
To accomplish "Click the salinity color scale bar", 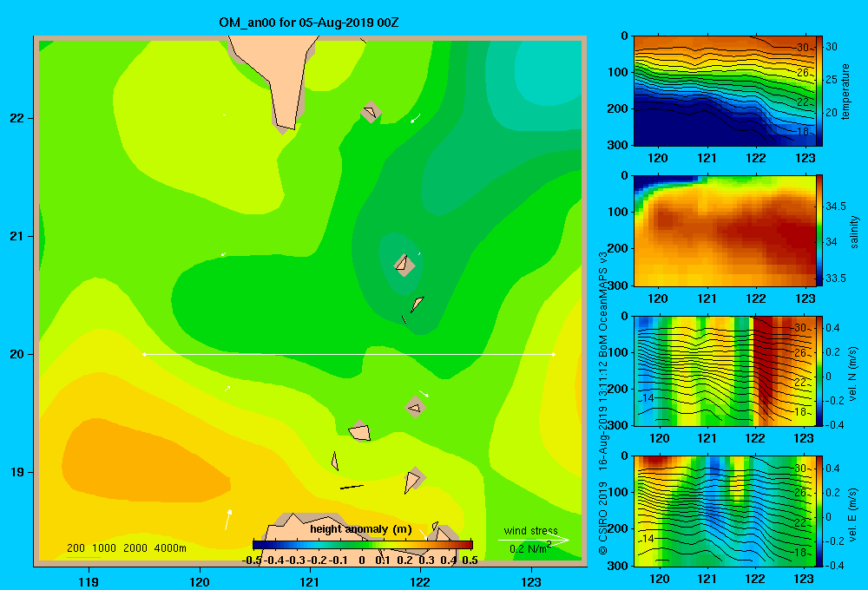I will [x=819, y=231].
